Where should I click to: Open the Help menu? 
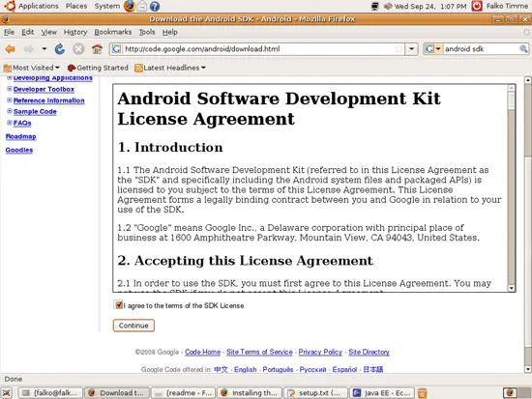point(169,32)
